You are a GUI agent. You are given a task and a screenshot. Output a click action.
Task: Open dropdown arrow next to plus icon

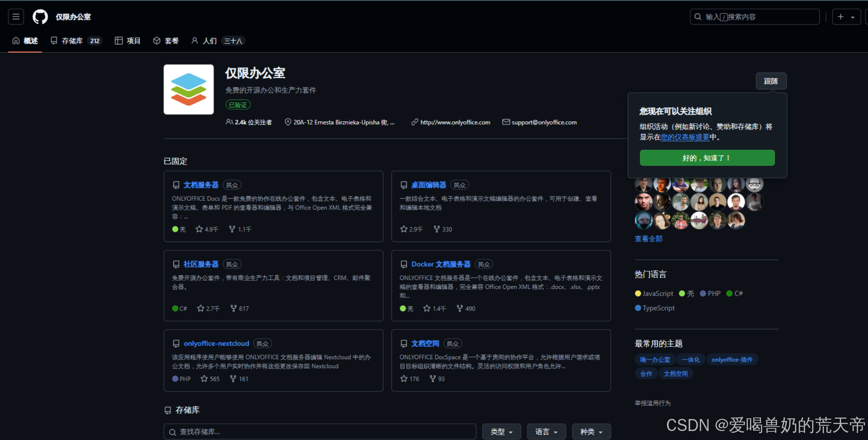click(853, 17)
